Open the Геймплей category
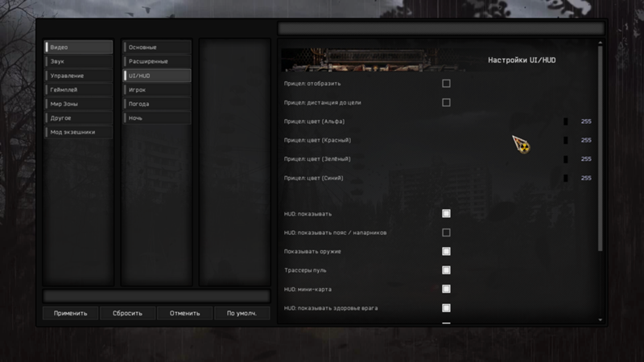 coord(78,90)
